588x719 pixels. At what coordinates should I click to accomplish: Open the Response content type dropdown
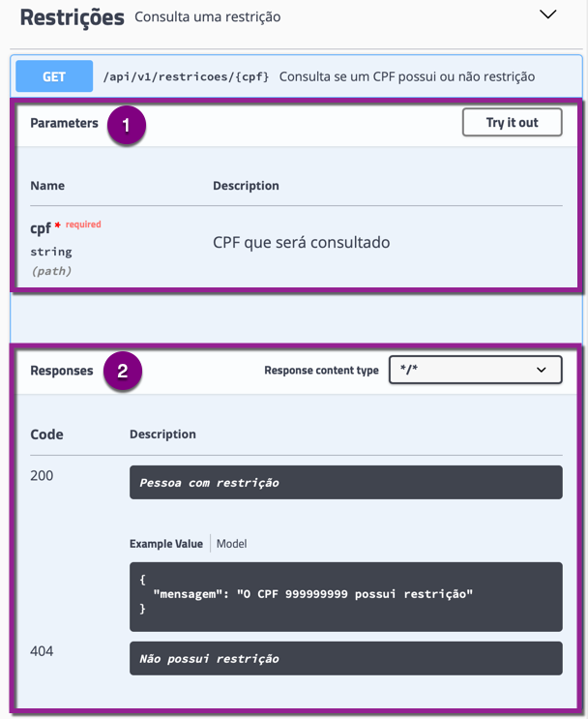pos(475,370)
